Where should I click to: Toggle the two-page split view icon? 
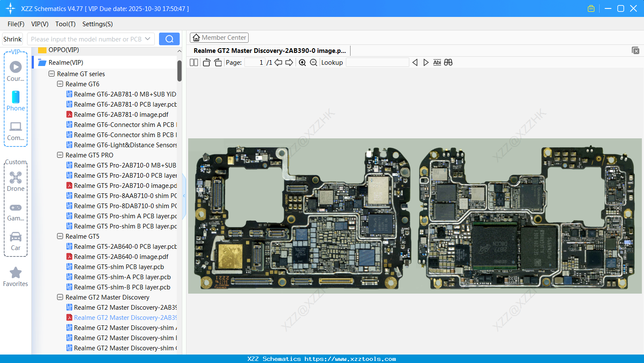[194, 63]
